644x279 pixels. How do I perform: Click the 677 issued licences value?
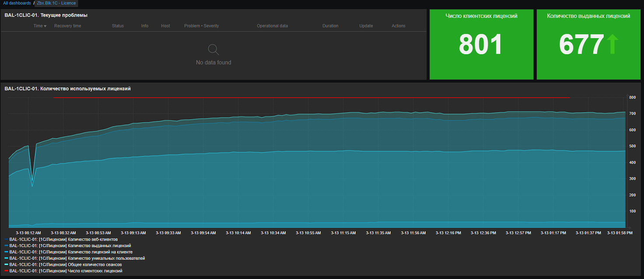[x=581, y=45]
